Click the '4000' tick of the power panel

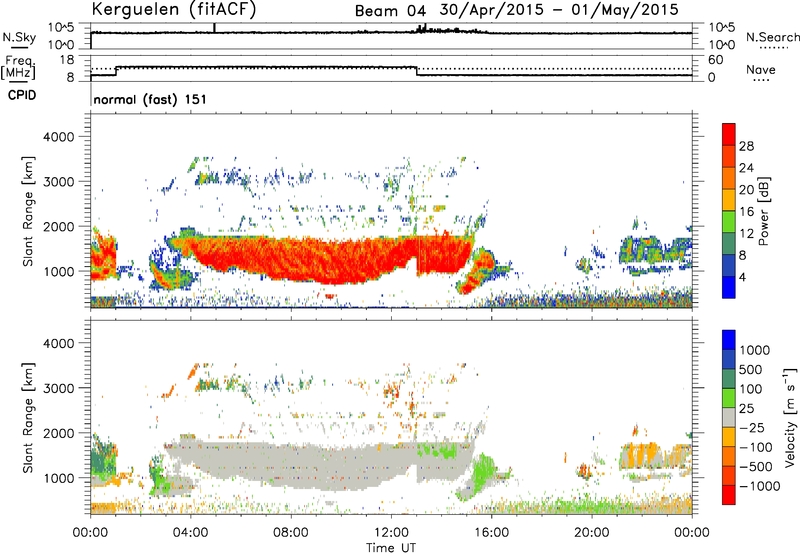[x=59, y=137]
